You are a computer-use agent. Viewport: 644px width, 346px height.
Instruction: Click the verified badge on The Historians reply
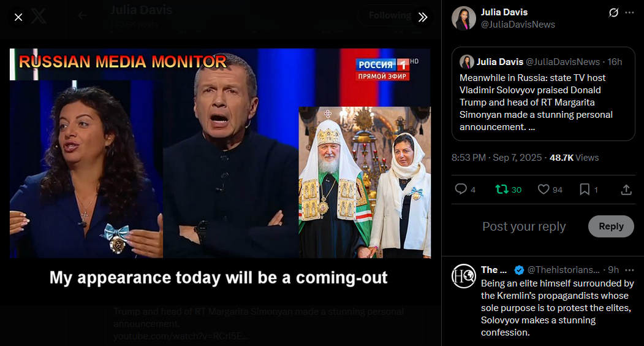tap(519, 270)
